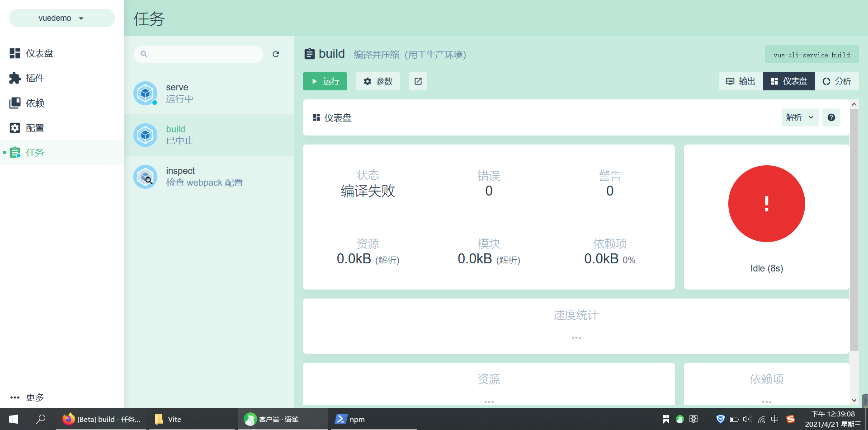Select the build task in the list

click(209, 135)
